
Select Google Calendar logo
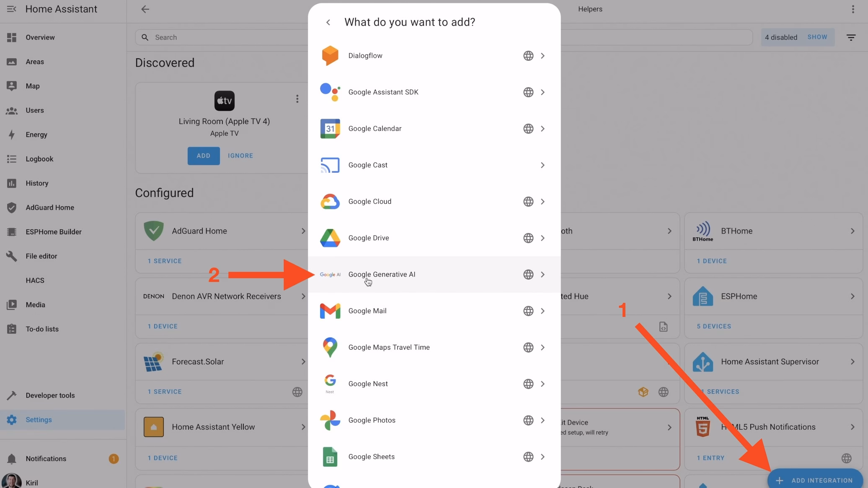pyautogui.click(x=330, y=129)
